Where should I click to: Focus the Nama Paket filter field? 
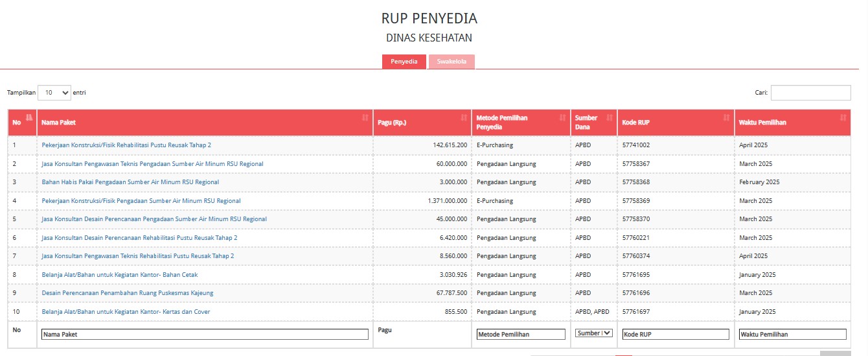tap(205, 335)
